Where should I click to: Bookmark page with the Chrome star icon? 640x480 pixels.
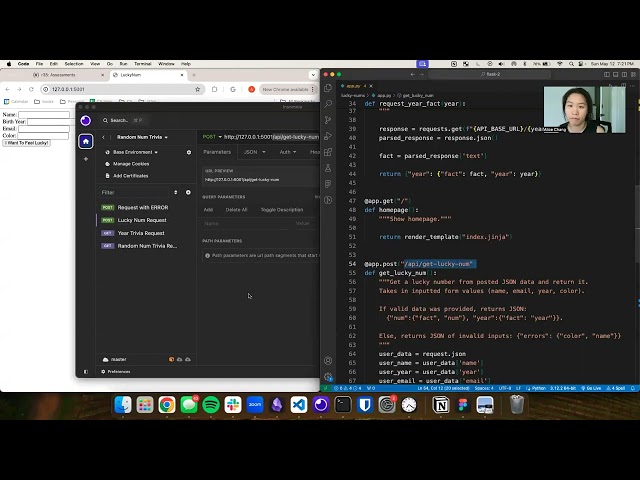pos(198,89)
